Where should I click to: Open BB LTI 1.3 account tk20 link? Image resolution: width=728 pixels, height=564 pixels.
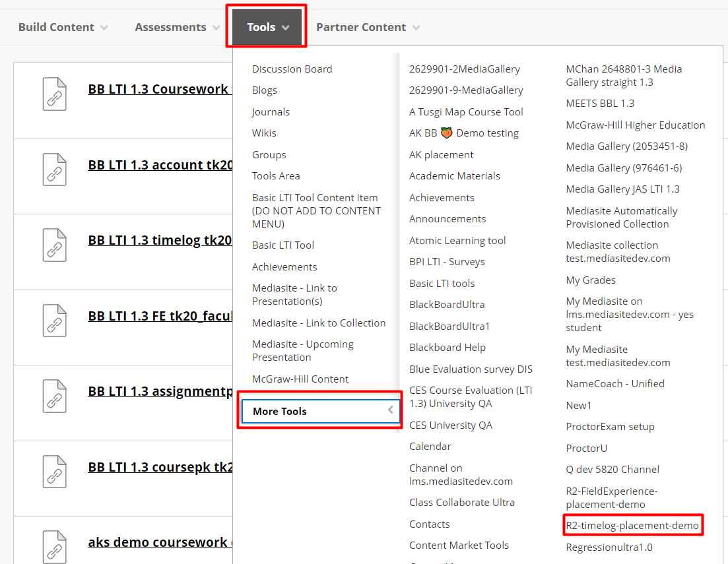(160, 166)
